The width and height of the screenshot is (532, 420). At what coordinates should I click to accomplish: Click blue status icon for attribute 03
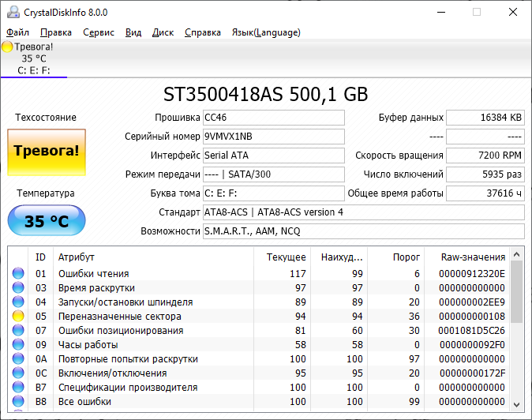[x=18, y=287]
